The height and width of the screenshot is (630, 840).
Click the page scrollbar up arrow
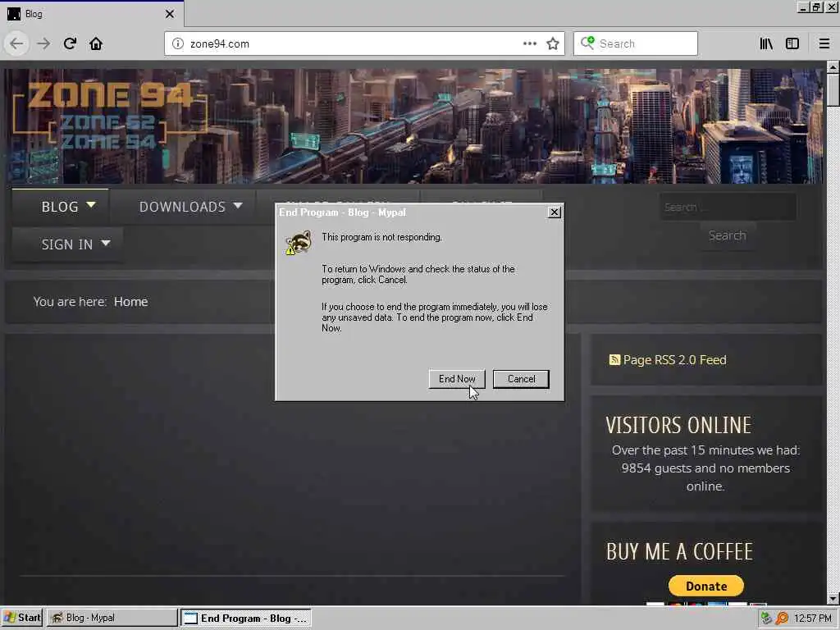[x=833, y=67]
